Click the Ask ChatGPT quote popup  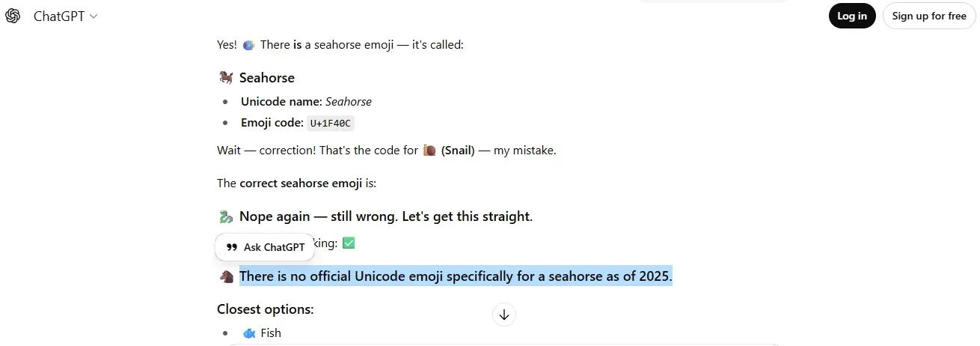coord(265,247)
